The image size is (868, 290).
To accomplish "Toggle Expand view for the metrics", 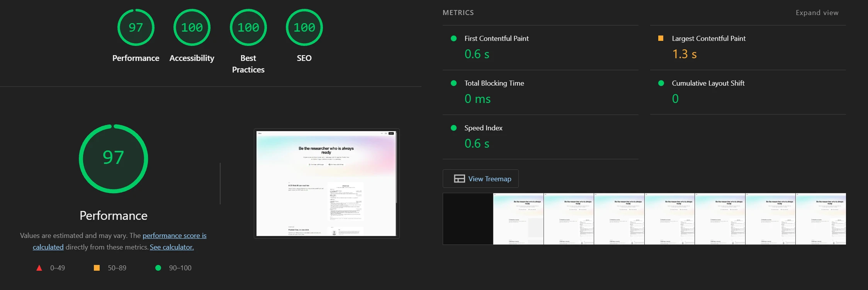I will point(817,13).
